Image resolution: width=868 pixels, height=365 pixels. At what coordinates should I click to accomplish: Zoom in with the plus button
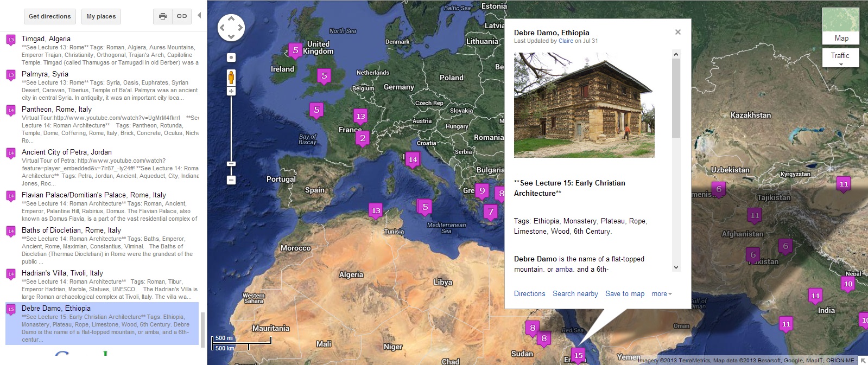point(231,91)
